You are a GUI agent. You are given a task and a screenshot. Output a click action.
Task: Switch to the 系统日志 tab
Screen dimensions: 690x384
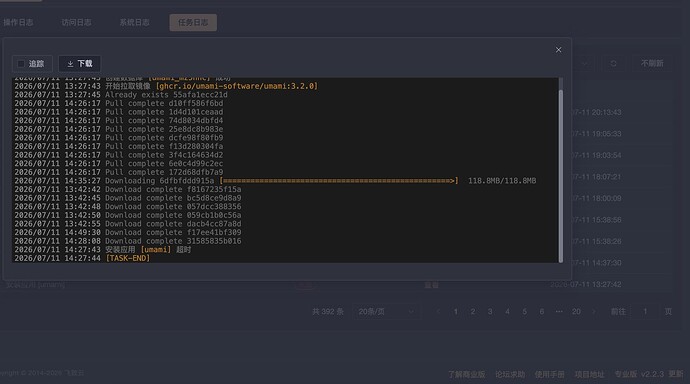(134, 22)
